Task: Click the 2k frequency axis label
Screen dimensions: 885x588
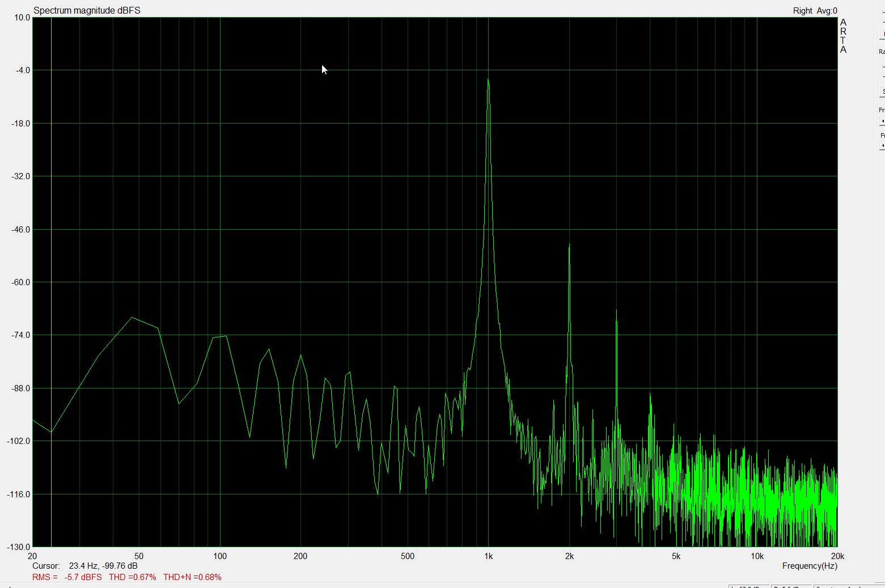Action: 569,556
